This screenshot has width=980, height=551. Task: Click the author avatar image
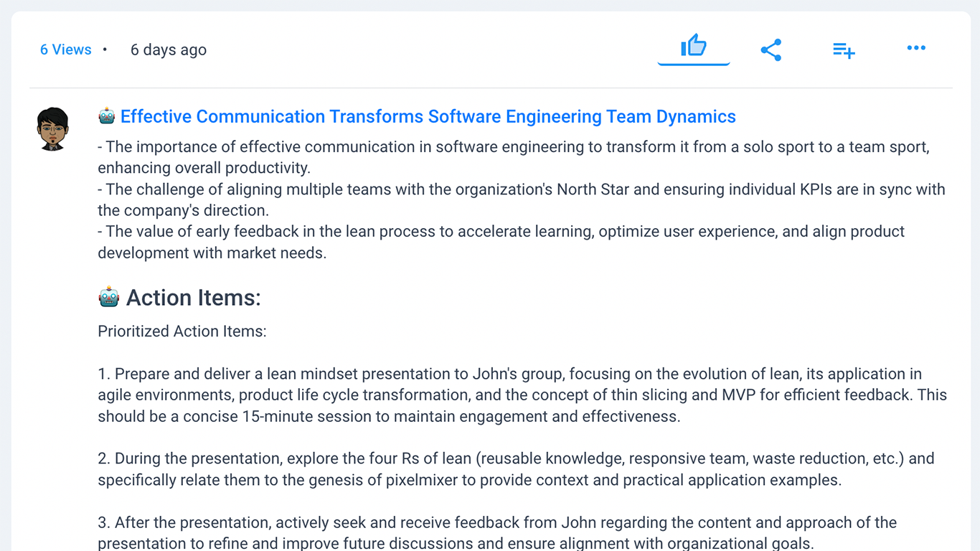click(x=52, y=129)
